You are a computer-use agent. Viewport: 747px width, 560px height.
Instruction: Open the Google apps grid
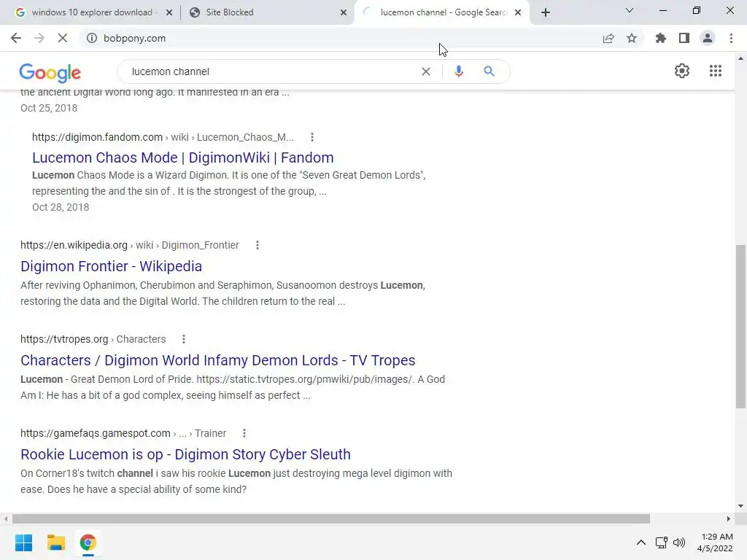tap(716, 71)
